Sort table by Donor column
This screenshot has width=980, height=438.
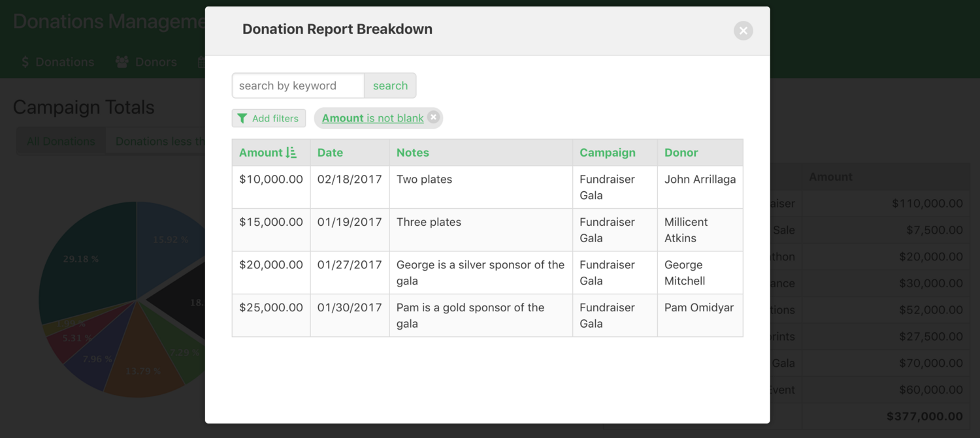coord(681,153)
